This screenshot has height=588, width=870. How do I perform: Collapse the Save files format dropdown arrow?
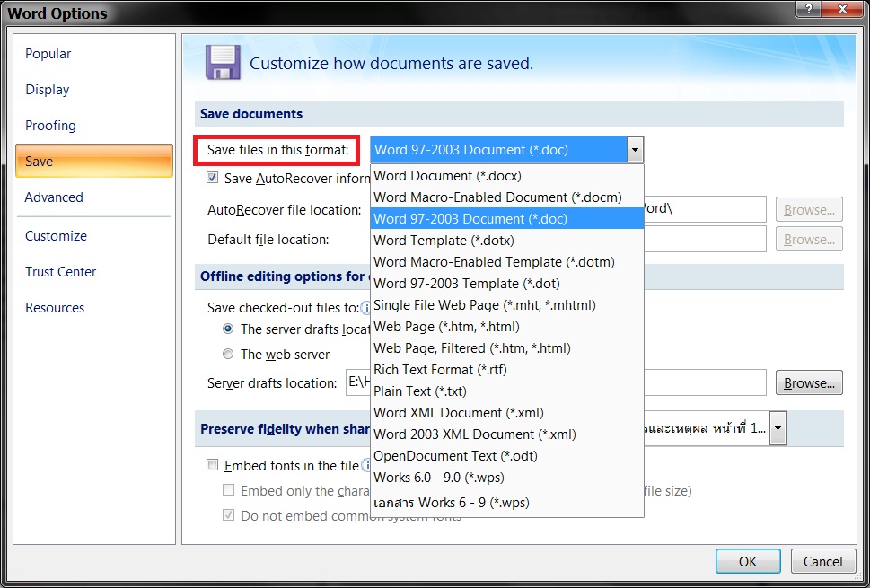635,150
